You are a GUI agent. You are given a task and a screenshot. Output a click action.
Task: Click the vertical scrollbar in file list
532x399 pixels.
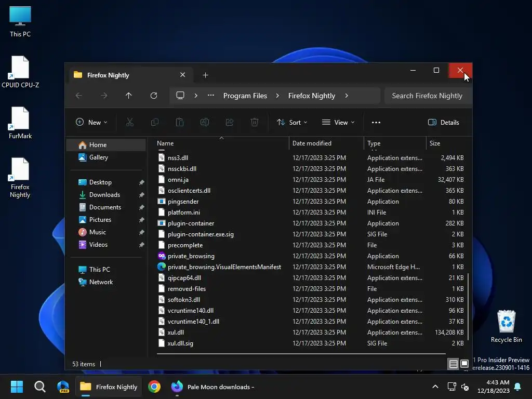pyautogui.click(x=468, y=307)
